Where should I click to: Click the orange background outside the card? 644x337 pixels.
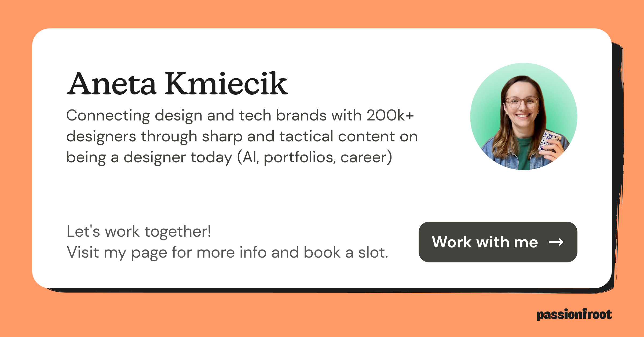[322, 13]
